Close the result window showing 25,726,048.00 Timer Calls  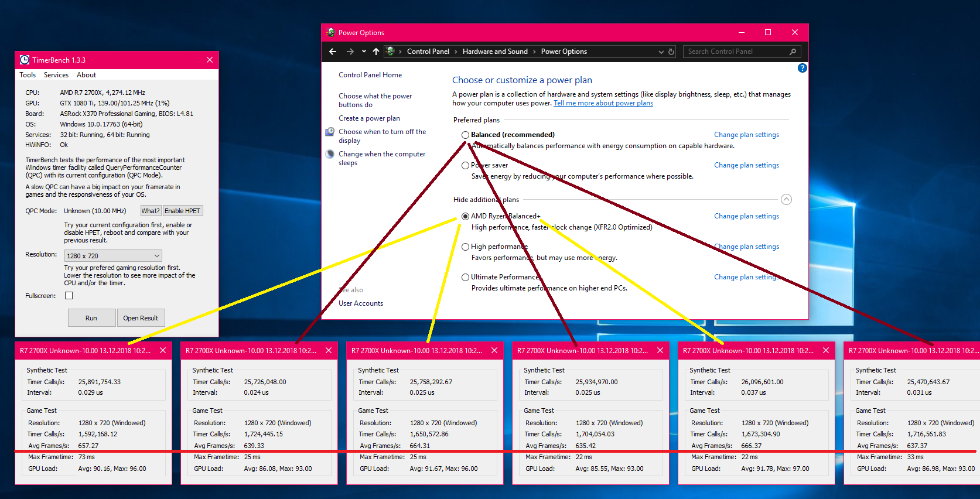coord(329,350)
